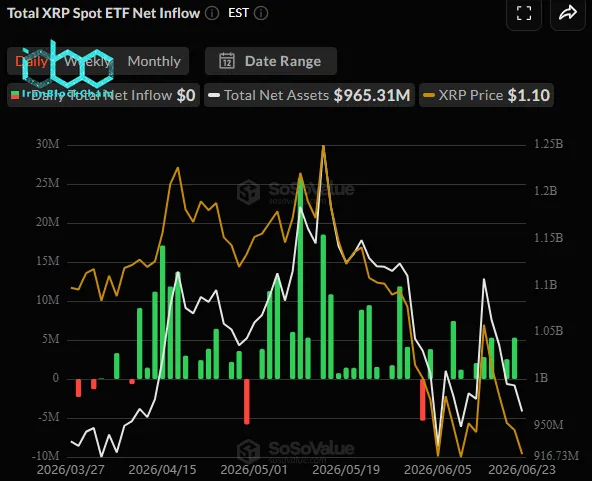Image resolution: width=592 pixels, height=481 pixels.
Task: Switch to the Daily tab
Action: [x=32, y=61]
